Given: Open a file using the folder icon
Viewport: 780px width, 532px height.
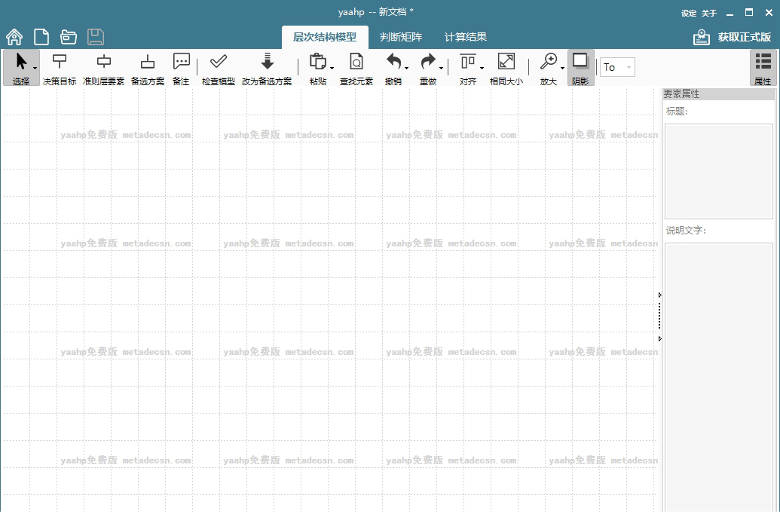Looking at the screenshot, I should pos(69,37).
